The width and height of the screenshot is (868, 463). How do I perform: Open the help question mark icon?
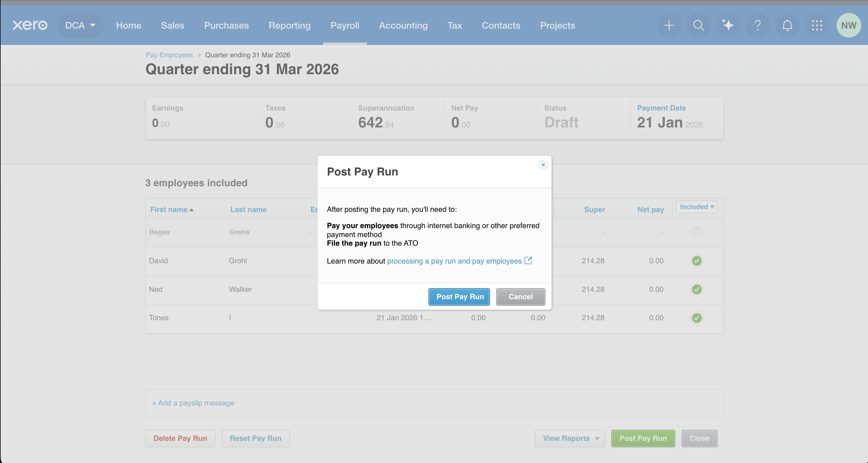point(757,25)
